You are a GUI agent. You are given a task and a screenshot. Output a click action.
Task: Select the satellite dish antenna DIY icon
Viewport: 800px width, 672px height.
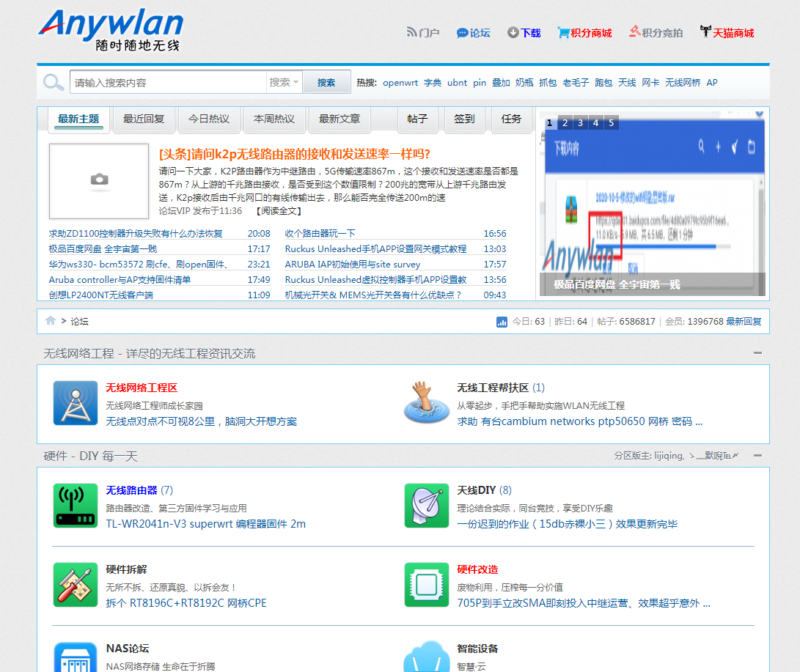pos(426,505)
